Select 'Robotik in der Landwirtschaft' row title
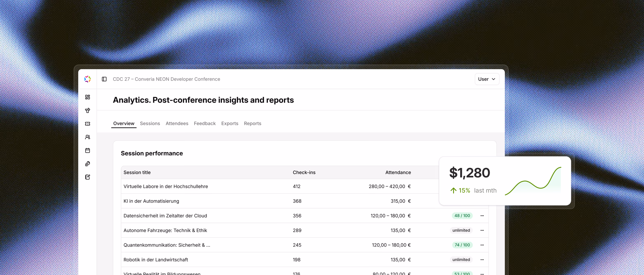 tap(156, 260)
